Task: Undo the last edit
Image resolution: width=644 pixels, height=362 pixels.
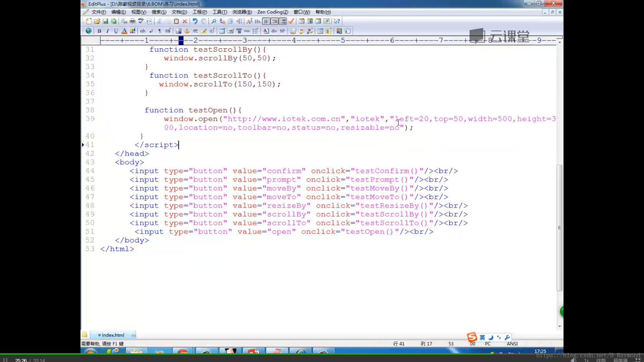Action: (195, 21)
